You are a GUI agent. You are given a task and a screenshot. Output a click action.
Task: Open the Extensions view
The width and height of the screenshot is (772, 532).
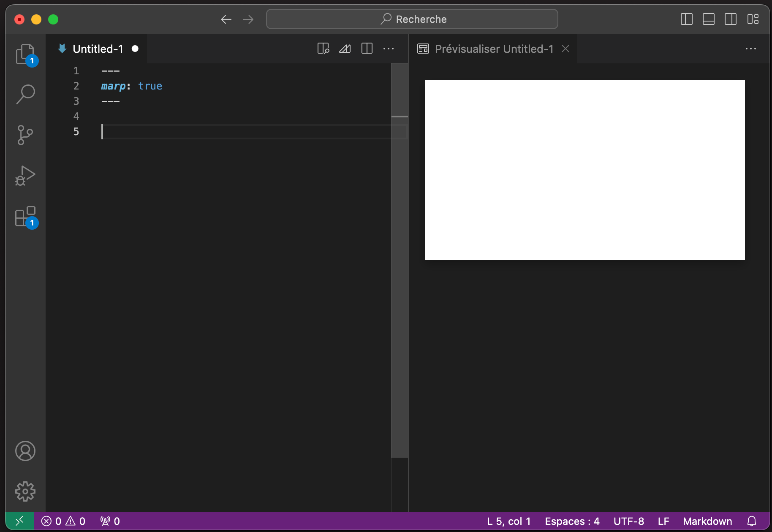click(25, 217)
